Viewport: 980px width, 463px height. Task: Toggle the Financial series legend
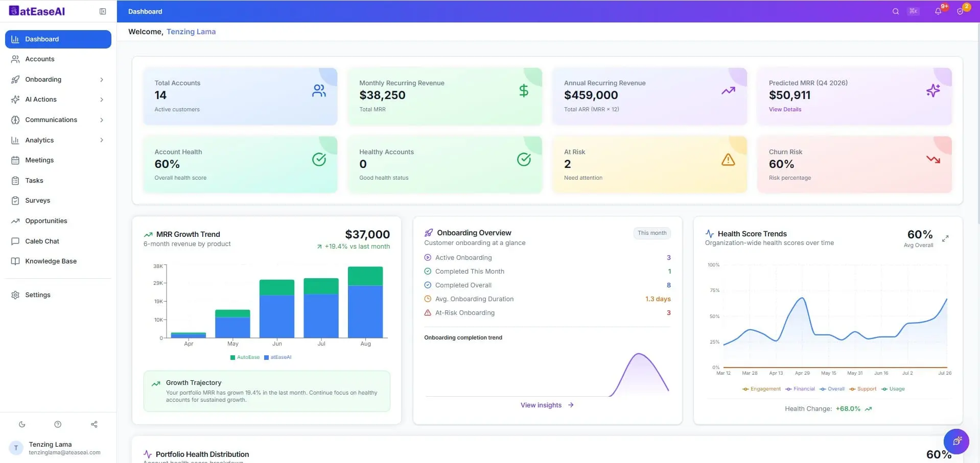pos(800,389)
